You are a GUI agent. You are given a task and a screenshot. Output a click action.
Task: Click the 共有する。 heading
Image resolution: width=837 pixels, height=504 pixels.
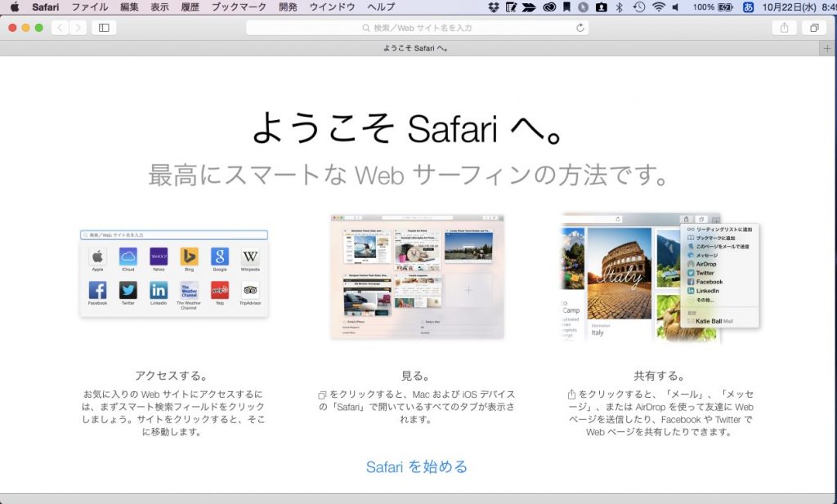pos(660,376)
